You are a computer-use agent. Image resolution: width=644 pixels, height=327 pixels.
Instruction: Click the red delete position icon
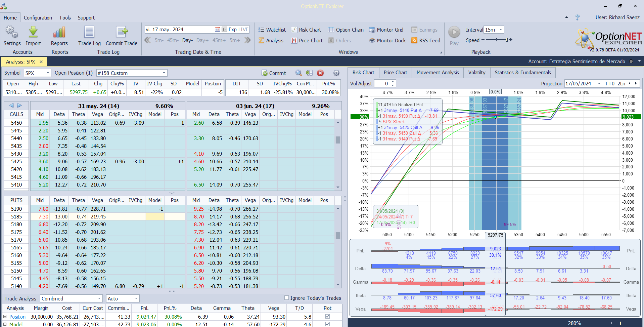pyautogui.click(x=320, y=73)
